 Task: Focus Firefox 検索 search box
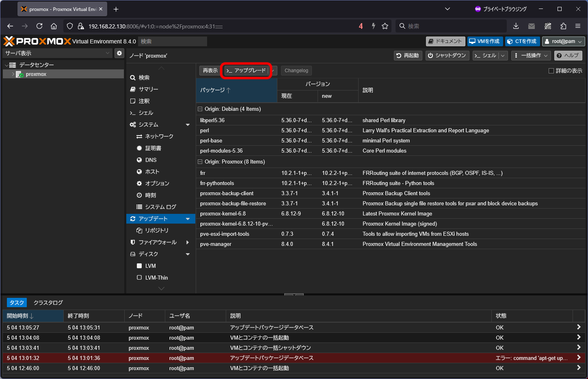[x=451, y=26]
